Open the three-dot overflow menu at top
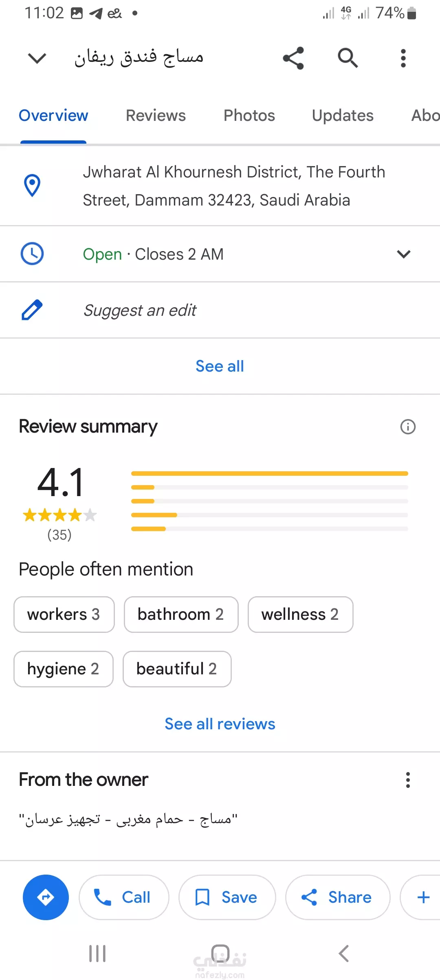Viewport: 440px width, 980px height. coord(403,58)
